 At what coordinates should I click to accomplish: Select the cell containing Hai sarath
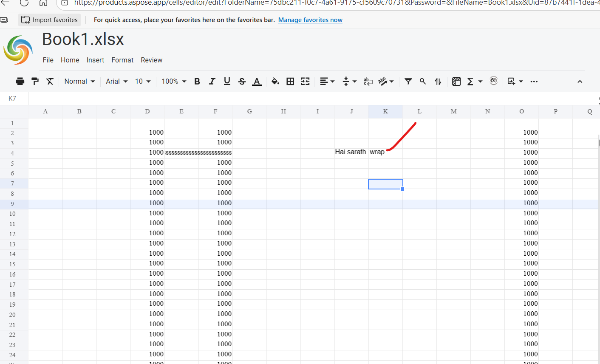[351, 152]
